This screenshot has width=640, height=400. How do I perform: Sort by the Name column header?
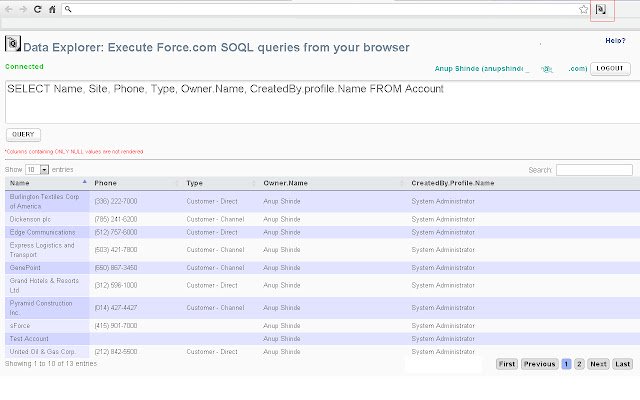point(47,183)
